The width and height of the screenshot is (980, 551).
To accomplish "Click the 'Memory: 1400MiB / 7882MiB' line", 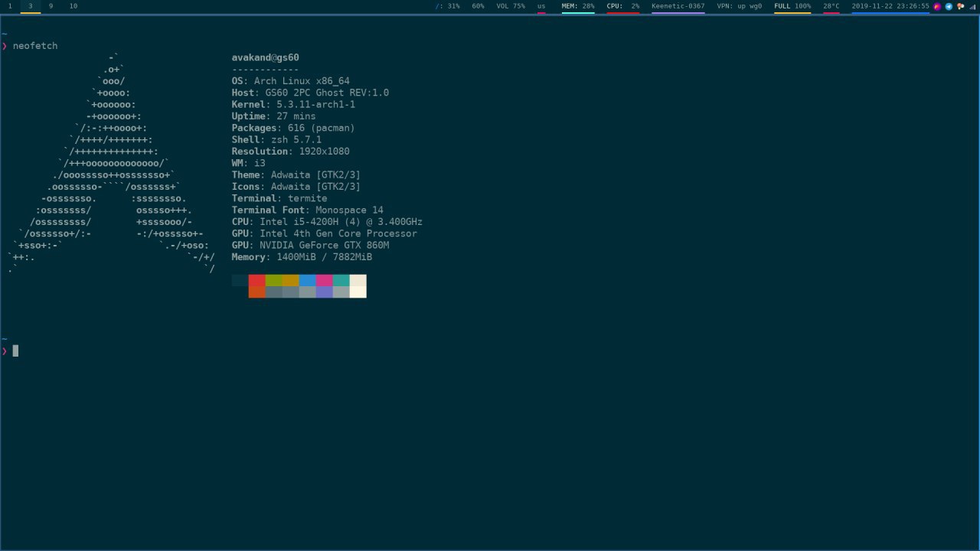I will (302, 257).
